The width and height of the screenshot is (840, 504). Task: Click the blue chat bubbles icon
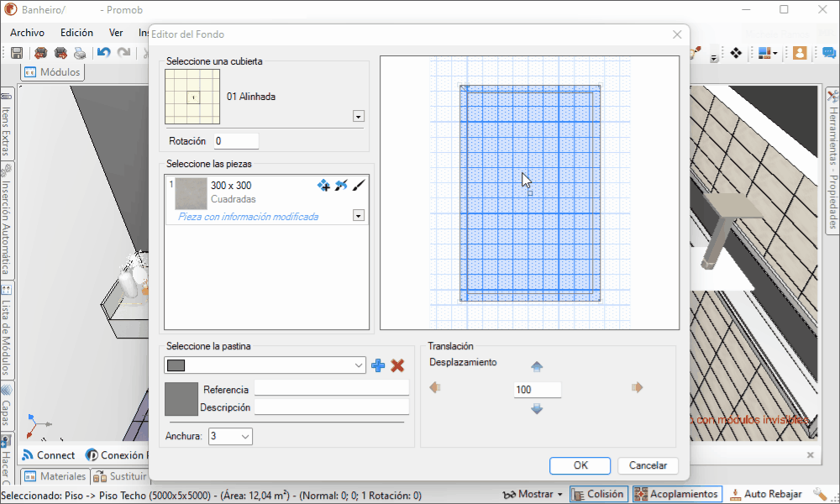tap(829, 52)
